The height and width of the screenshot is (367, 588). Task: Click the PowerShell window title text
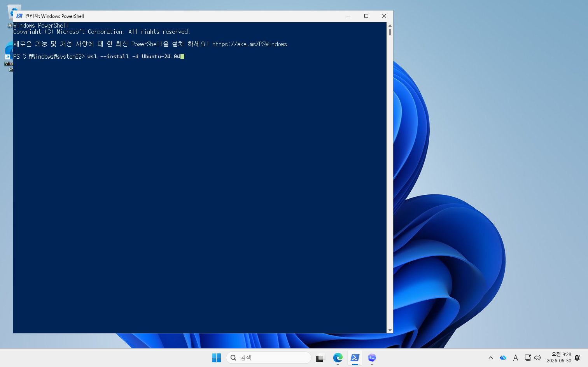[54, 16]
